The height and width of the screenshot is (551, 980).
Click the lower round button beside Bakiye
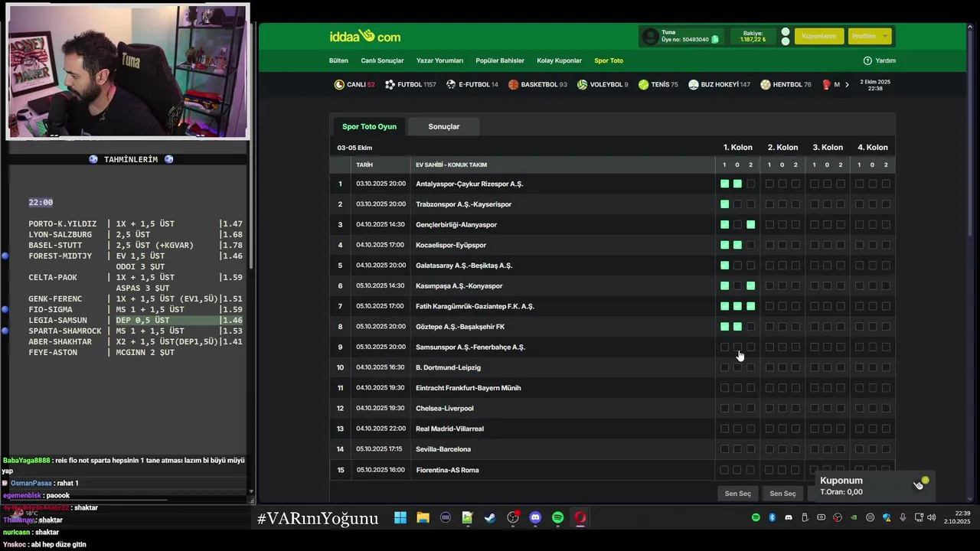point(786,41)
